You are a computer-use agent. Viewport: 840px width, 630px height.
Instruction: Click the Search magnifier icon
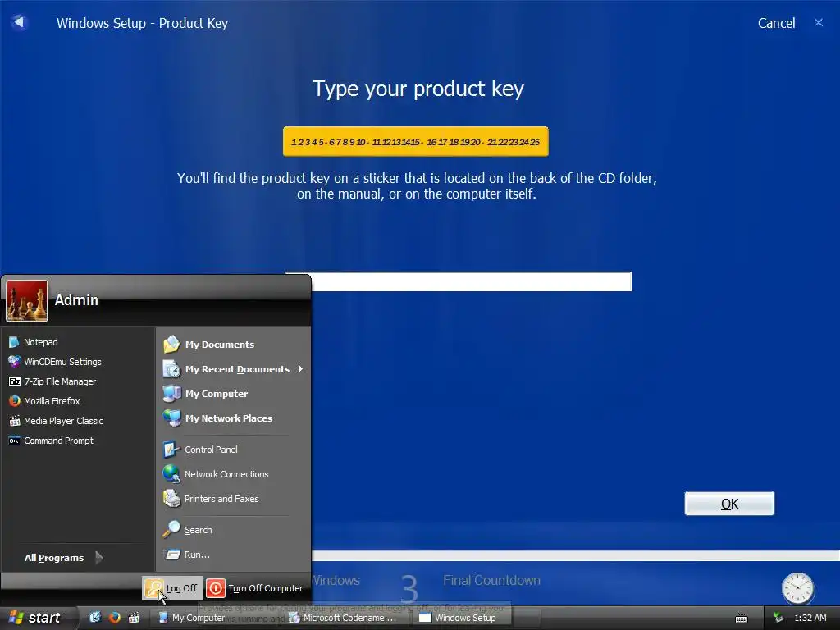pos(171,529)
